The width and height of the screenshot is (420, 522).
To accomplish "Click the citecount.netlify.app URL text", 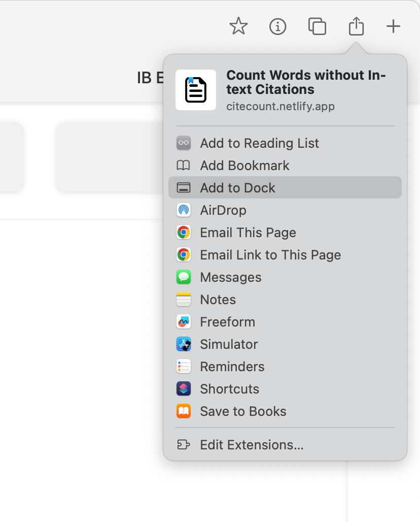I will coord(281,106).
